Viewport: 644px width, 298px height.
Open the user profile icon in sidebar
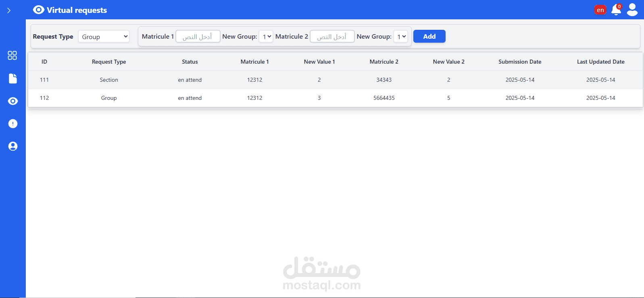(x=13, y=146)
